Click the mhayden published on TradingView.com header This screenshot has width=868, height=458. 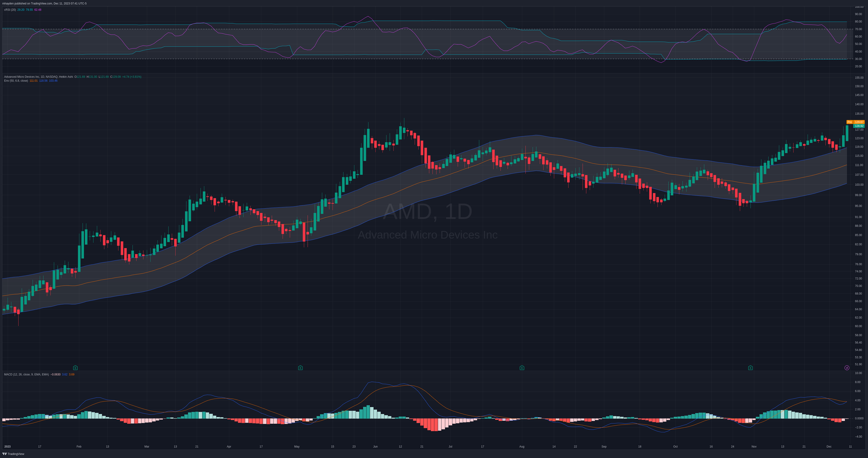(44, 3)
